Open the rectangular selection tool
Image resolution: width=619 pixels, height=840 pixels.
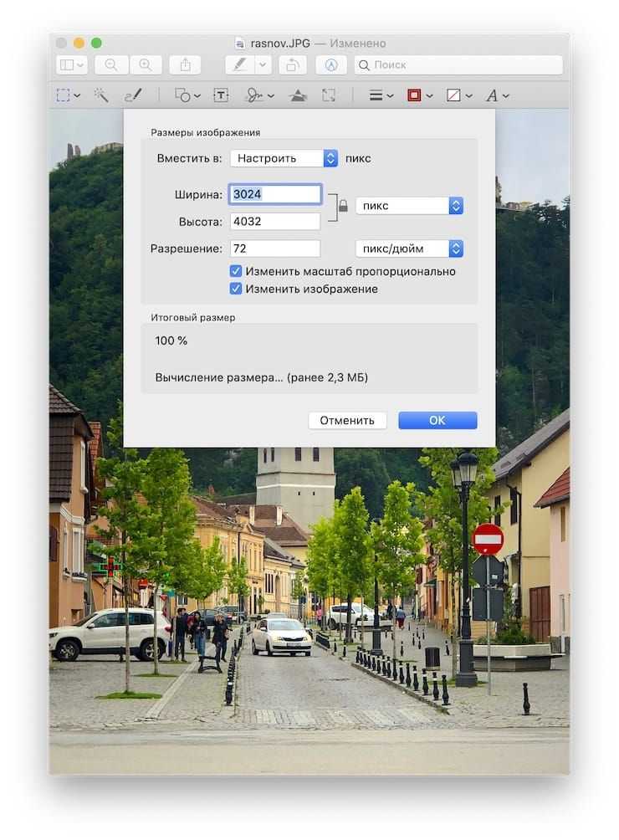68,95
